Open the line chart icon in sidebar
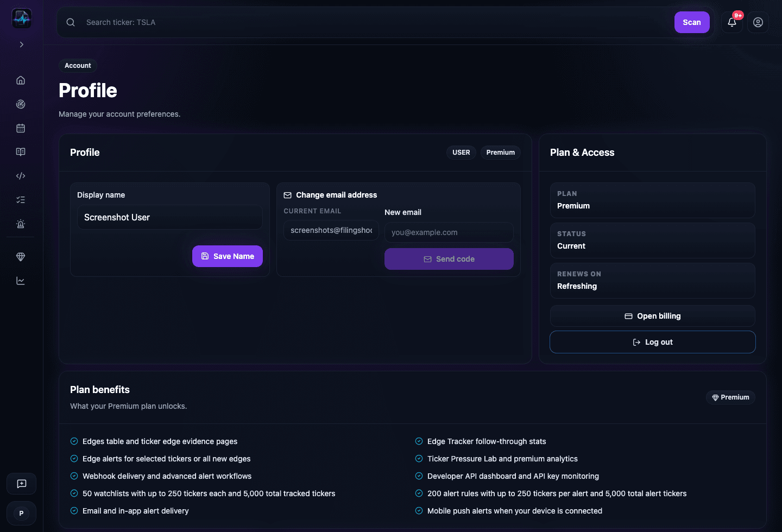782x532 pixels. 21,281
